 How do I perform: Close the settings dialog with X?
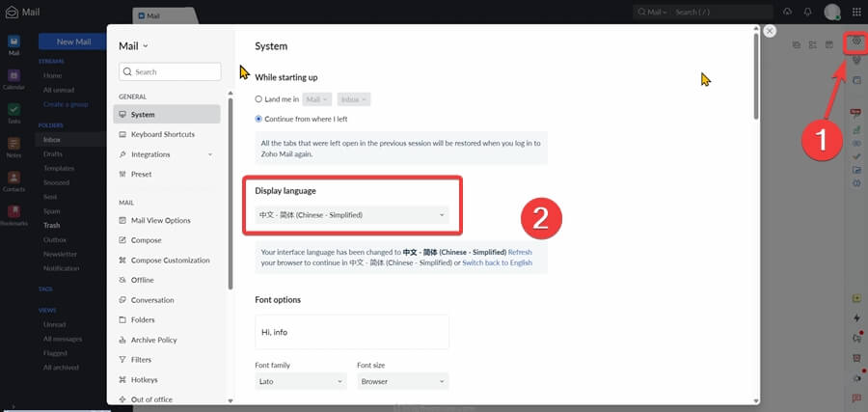point(770,31)
